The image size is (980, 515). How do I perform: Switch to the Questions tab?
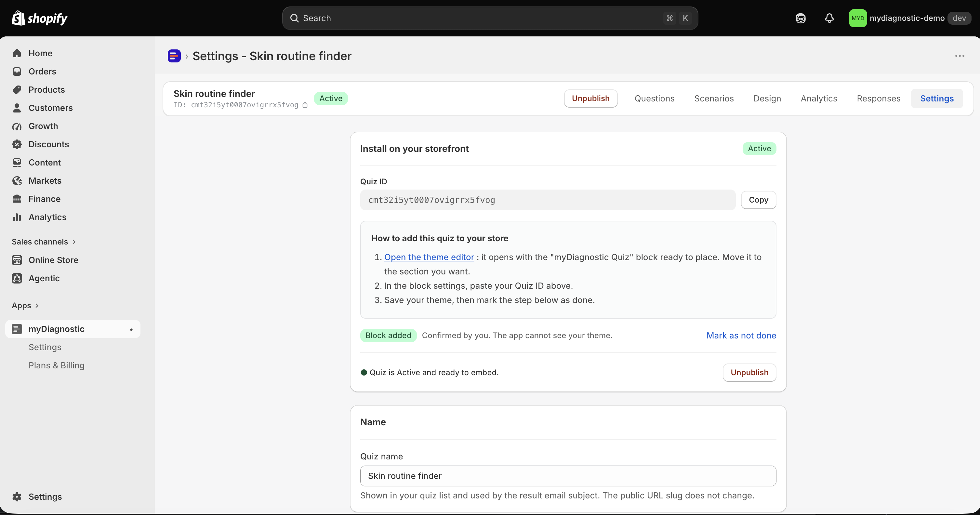coord(654,99)
